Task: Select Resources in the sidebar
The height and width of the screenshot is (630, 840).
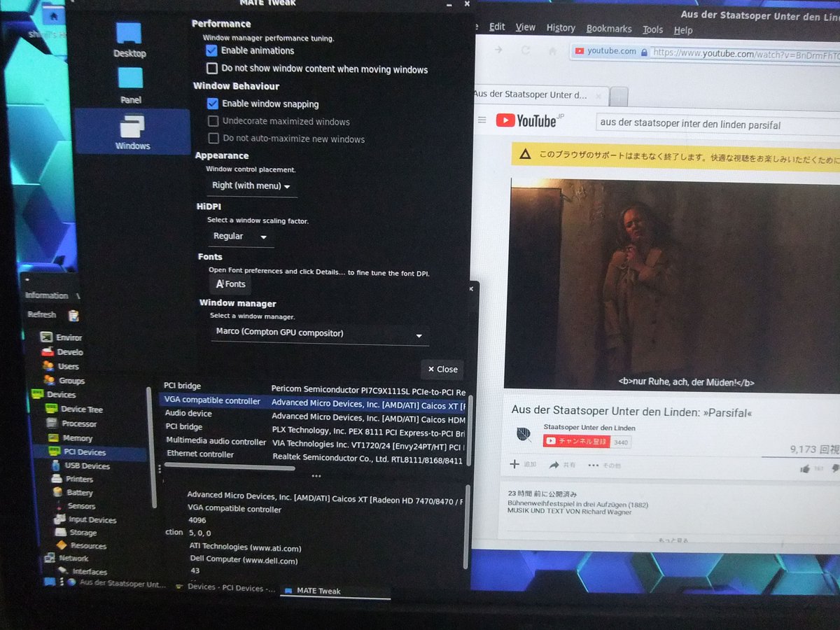Action: pos(82,546)
